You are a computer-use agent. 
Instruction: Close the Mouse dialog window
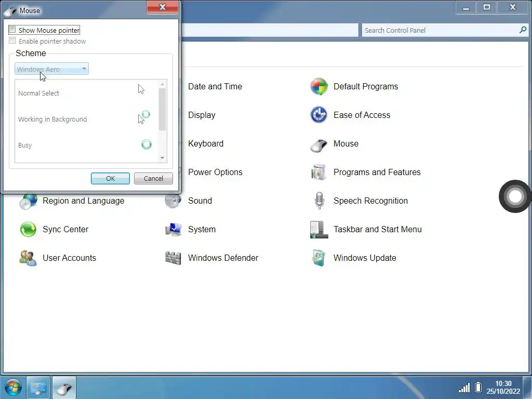[163, 7]
